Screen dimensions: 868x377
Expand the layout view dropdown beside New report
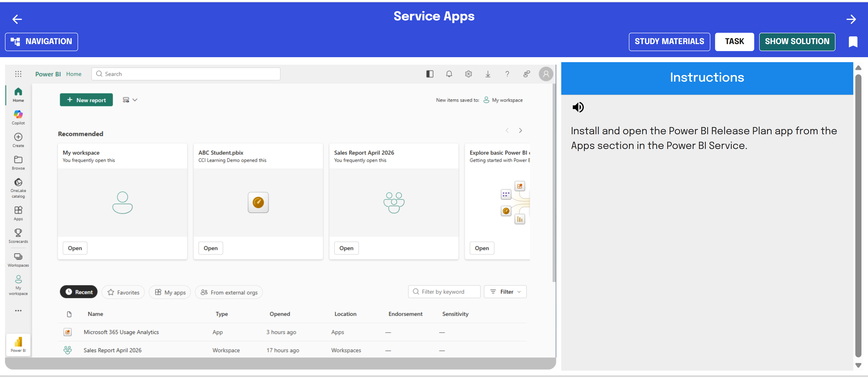click(130, 100)
